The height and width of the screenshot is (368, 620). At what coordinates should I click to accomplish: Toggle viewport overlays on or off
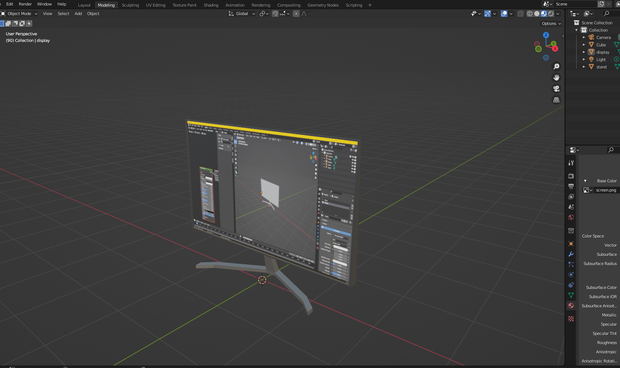point(504,13)
